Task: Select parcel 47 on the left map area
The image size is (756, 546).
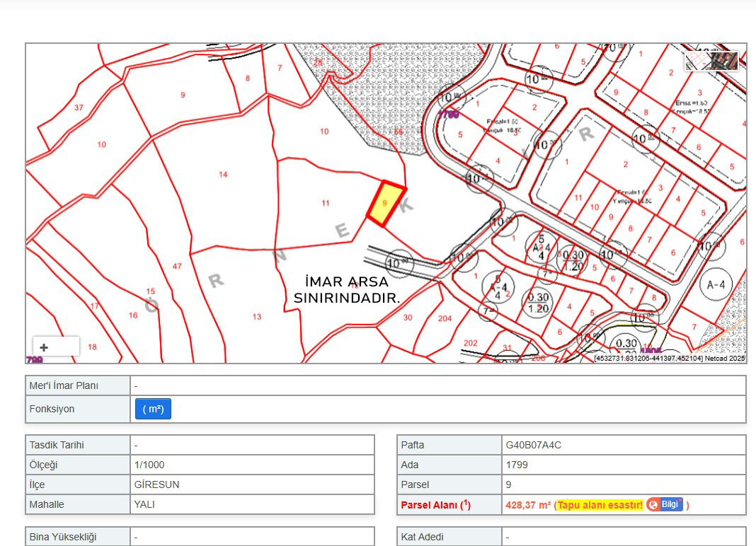Action: [x=176, y=266]
